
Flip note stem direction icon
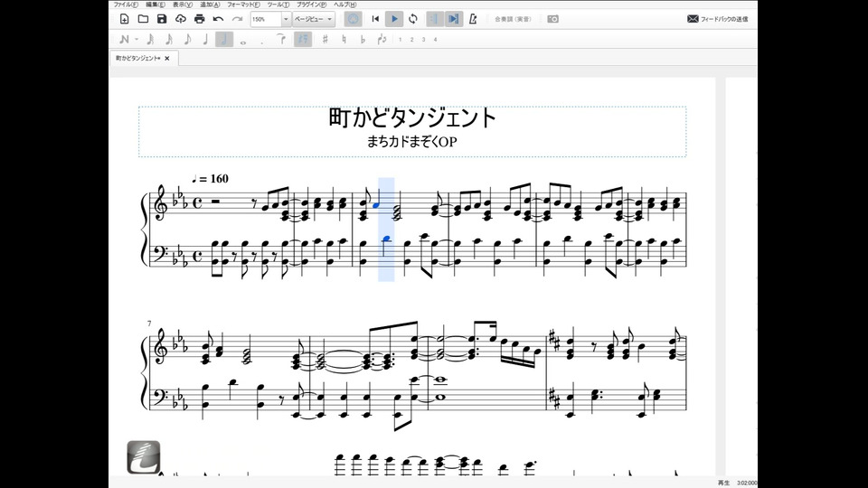pyautogui.click(x=382, y=39)
